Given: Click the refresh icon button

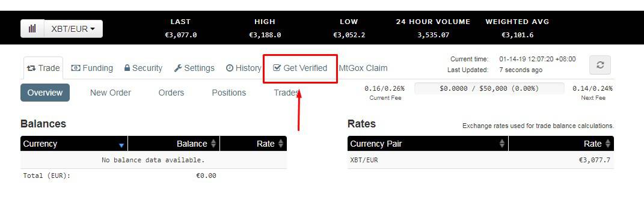Looking at the screenshot, I should [x=600, y=65].
